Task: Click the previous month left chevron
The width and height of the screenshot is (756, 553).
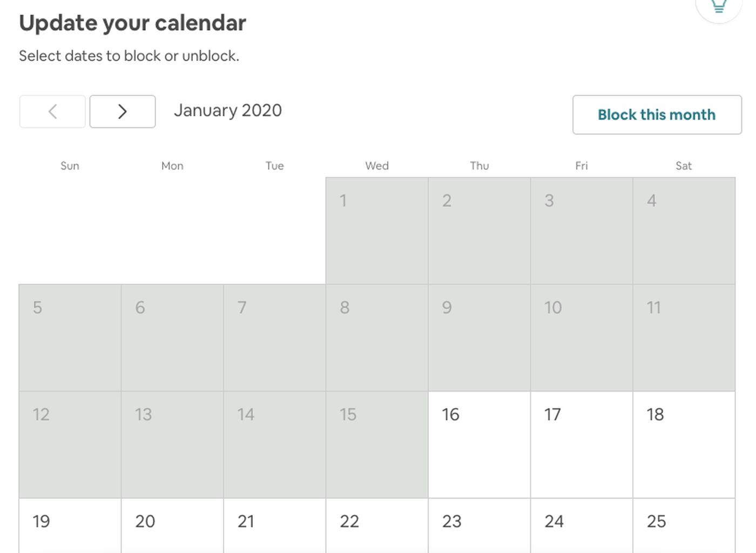Action: 52,112
